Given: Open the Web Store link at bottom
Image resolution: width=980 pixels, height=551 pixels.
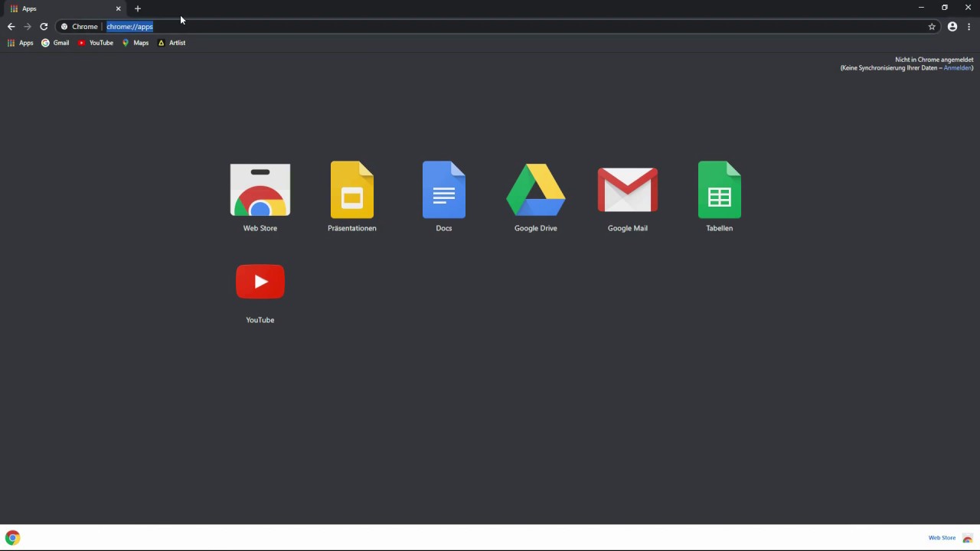Looking at the screenshot, I should (942, 538).
